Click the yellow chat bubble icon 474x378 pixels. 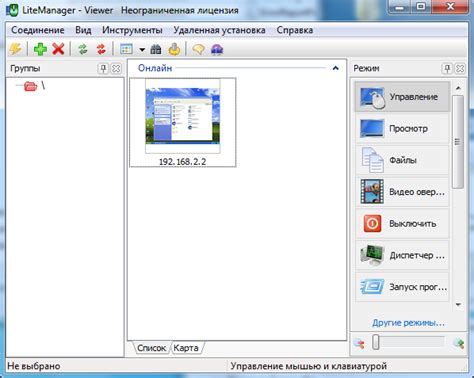[x=198, y=50]
